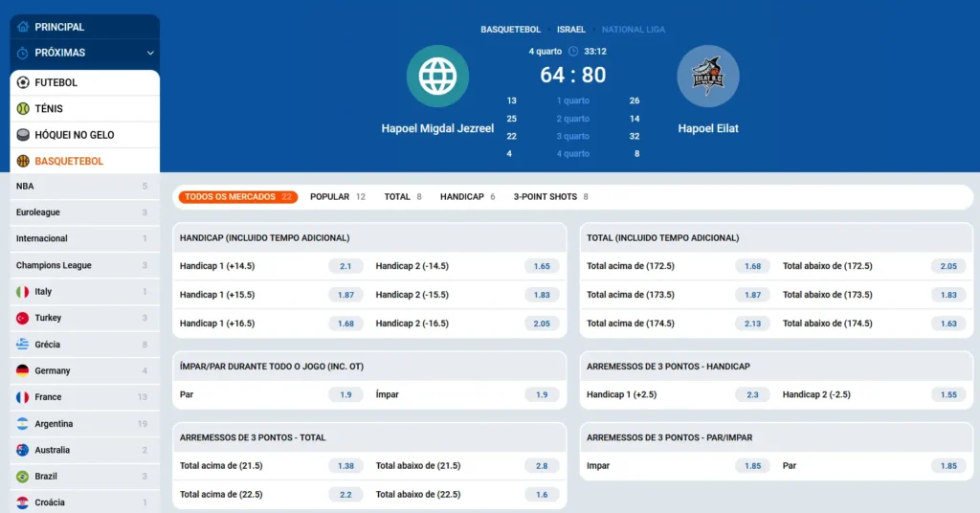Click the Hapoel Migdal Jezreel team name
Screen dimensions: 980x513
point(437,128)
